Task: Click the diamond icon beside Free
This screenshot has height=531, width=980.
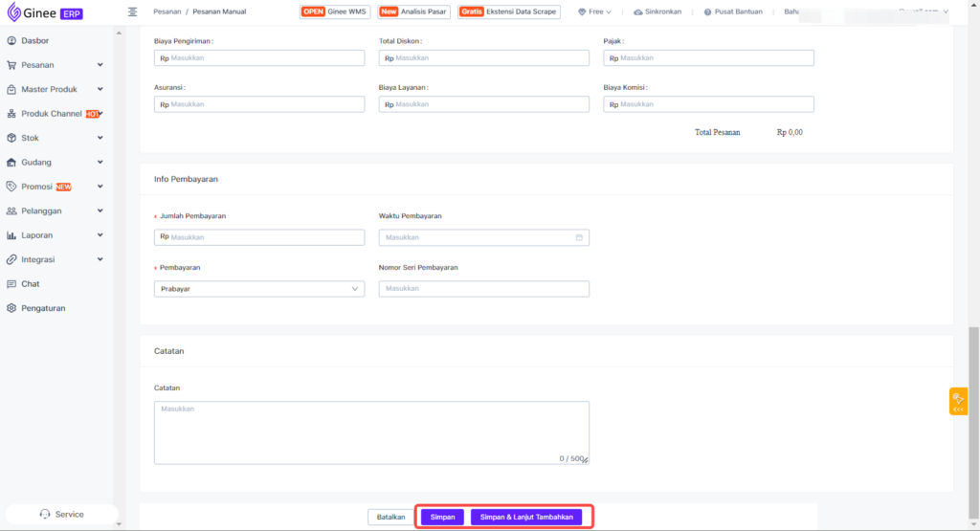Action: coord(582,11)
